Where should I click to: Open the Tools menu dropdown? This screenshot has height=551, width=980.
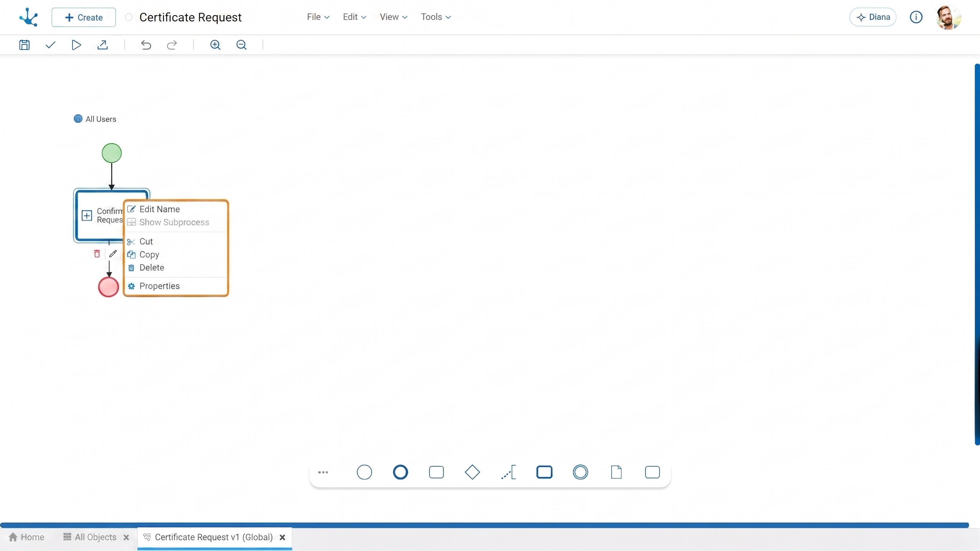point(436,17)
